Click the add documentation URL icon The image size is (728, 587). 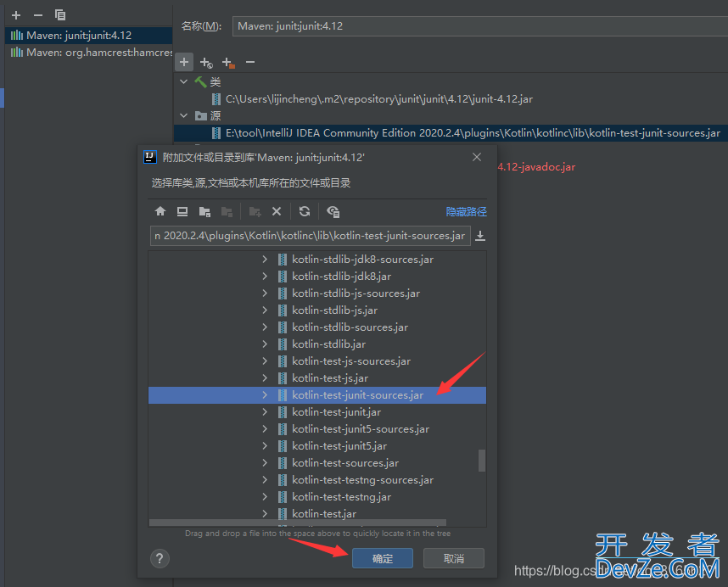(206, 62)
